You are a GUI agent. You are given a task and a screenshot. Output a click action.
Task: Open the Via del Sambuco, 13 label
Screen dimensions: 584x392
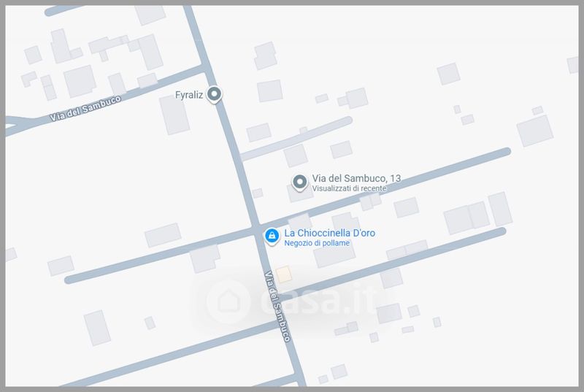coord(356,178)
